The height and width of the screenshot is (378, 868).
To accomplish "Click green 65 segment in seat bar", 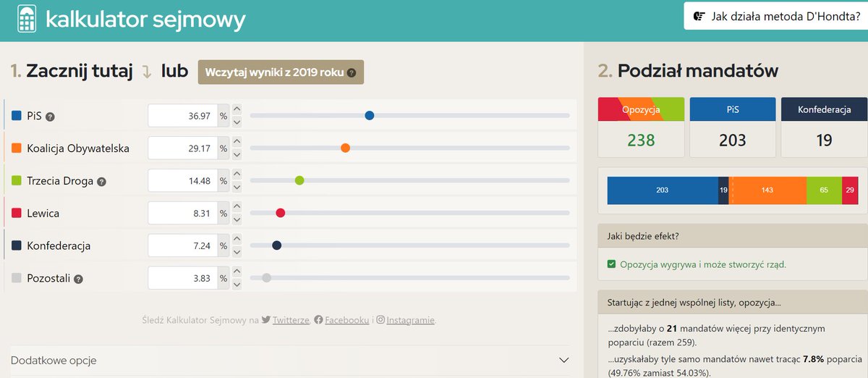I will [x=824, y=190].
